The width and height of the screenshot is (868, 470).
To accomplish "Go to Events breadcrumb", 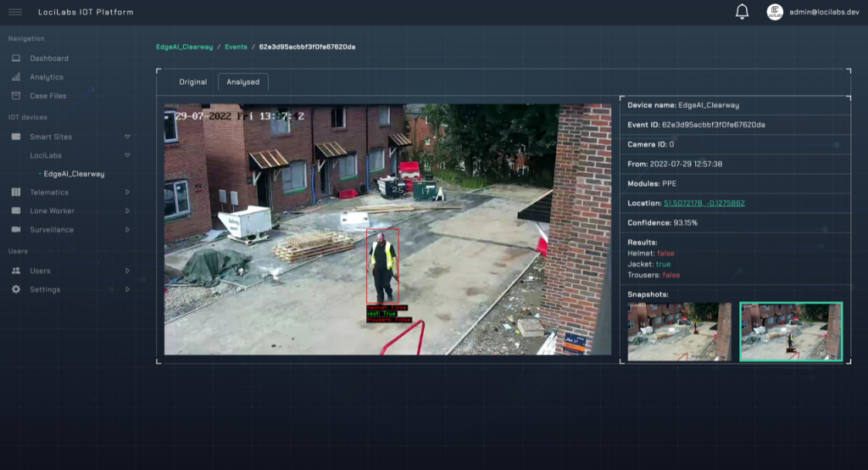I will click(236, 47).
